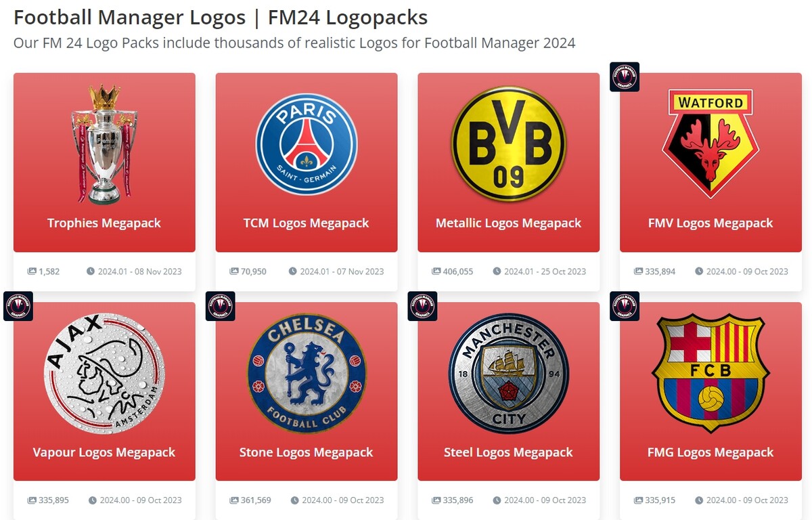The width and height of the screenshot is (812, 520).
Task: Click the Chelsea Football Club stone crest
Action: [x=307, y=373]
